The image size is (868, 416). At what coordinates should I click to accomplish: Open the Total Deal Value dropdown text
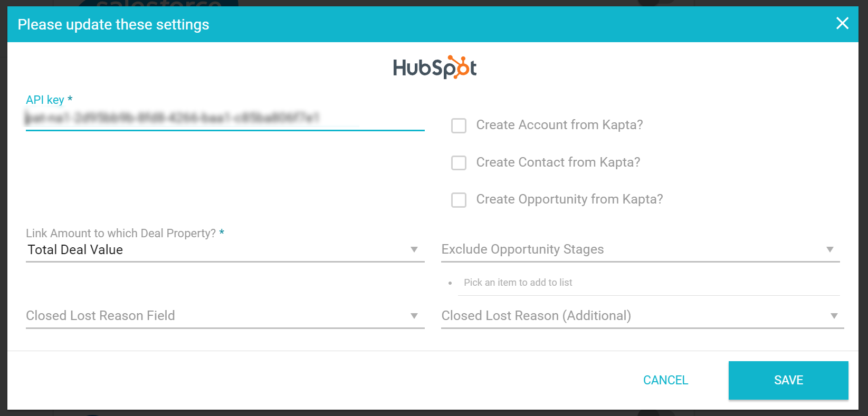(x=75, y=250)
